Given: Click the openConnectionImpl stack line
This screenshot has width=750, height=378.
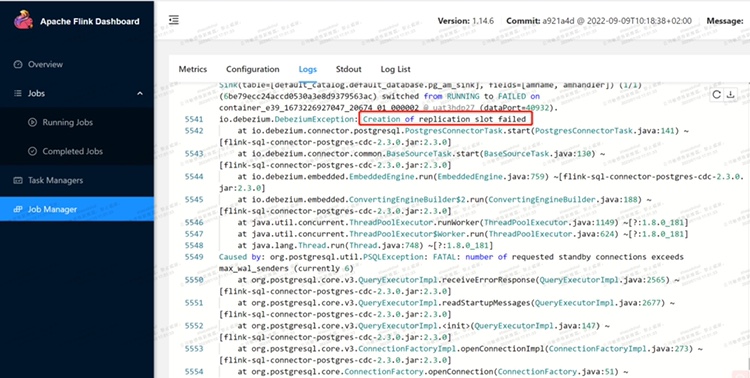Looking at the screenshot, I should [x=470, y=349].
